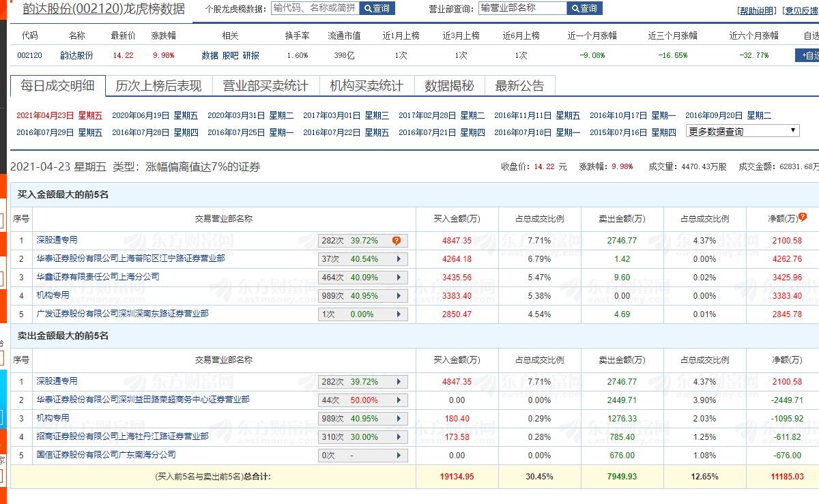This screenshot has width=819, height=504.
Task: Select date 2016年11月11日 星期五
Action: (x=537, y=115)
